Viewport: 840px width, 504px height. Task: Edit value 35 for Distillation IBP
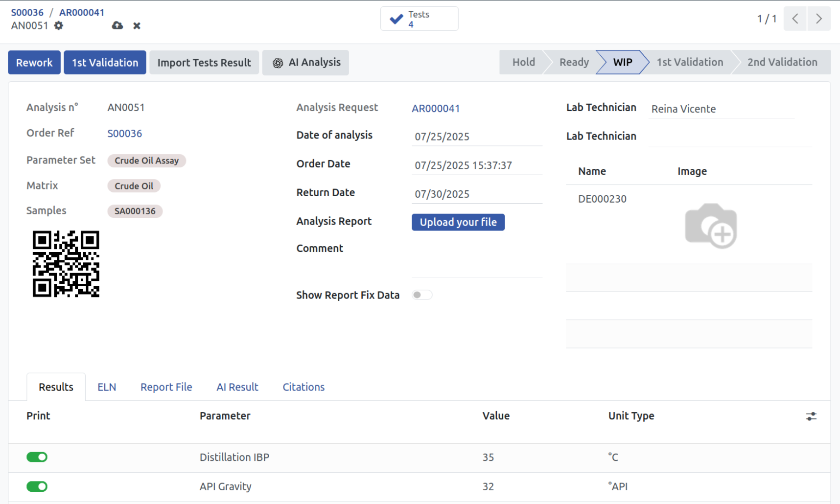click(488, 458)
